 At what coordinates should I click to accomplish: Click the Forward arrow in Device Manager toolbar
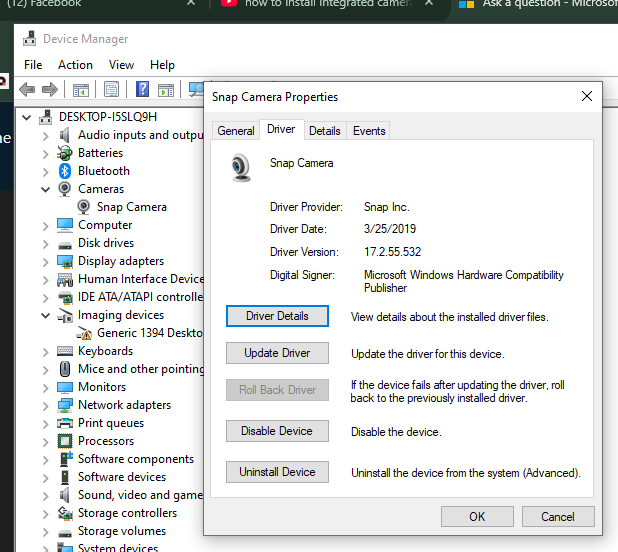coord(50,89)
